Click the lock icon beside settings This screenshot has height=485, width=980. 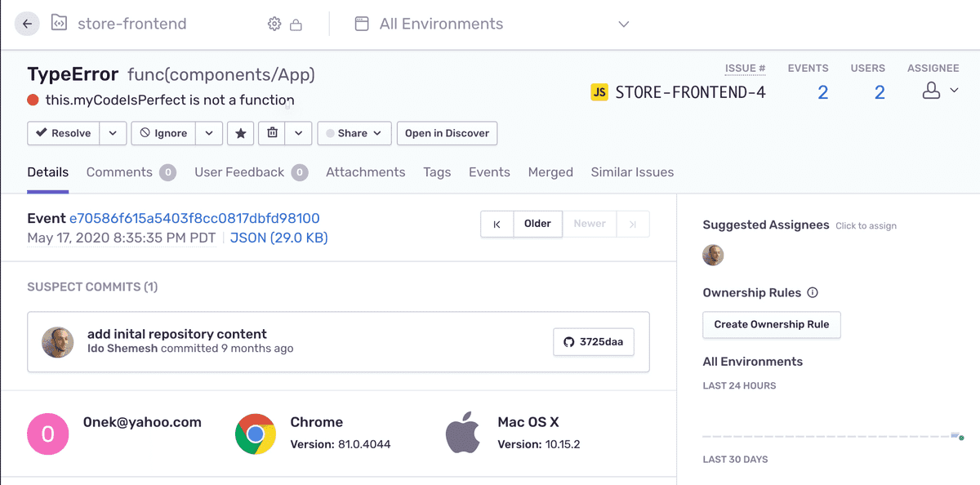tap(296, 25)
